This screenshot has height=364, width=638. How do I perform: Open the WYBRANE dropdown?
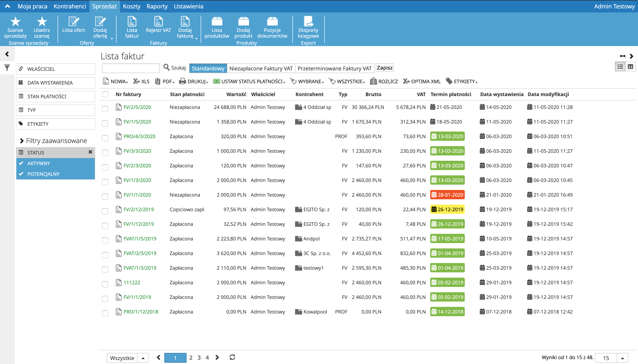307,81
